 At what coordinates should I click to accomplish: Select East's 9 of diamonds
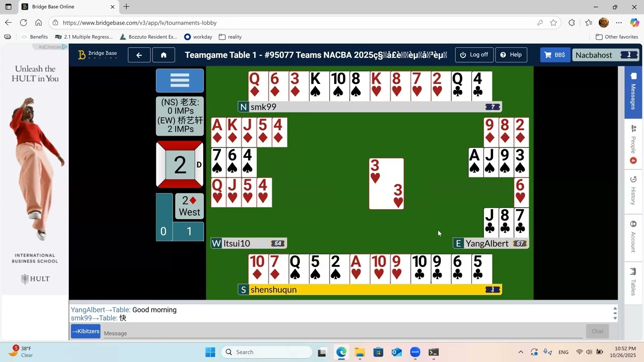click(x=491, y=132)
